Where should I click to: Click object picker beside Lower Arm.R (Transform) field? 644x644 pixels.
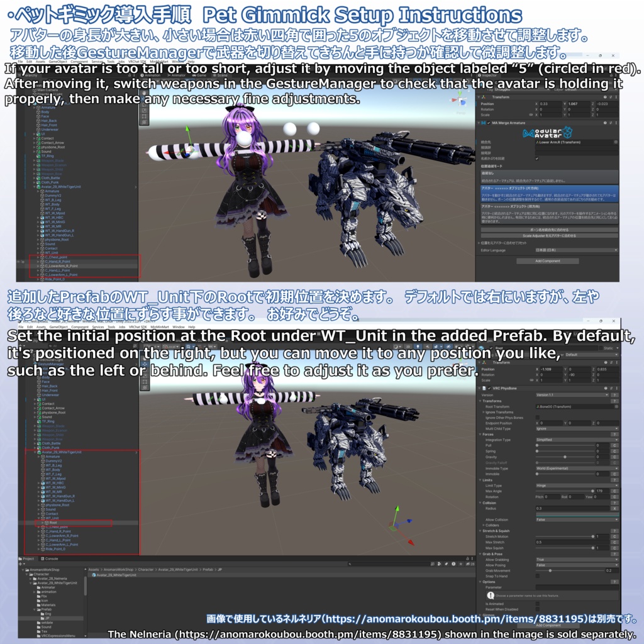[616, 142]
